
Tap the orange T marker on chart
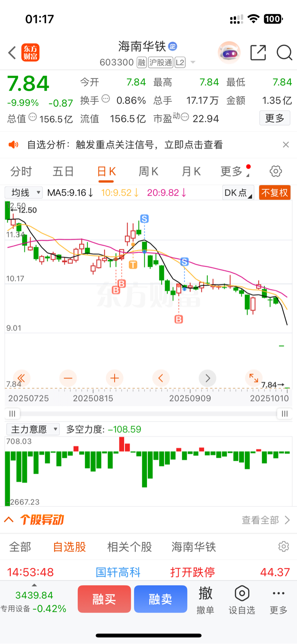point(133,265)
